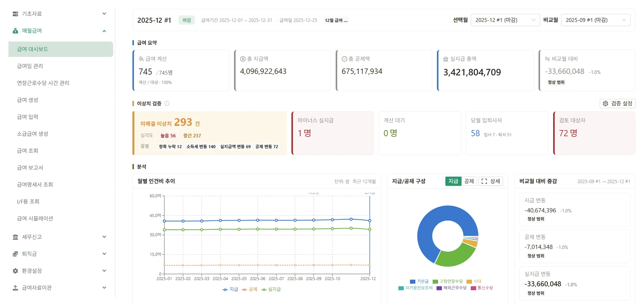Click the 환경설정 gear icon

click(15, 271)
